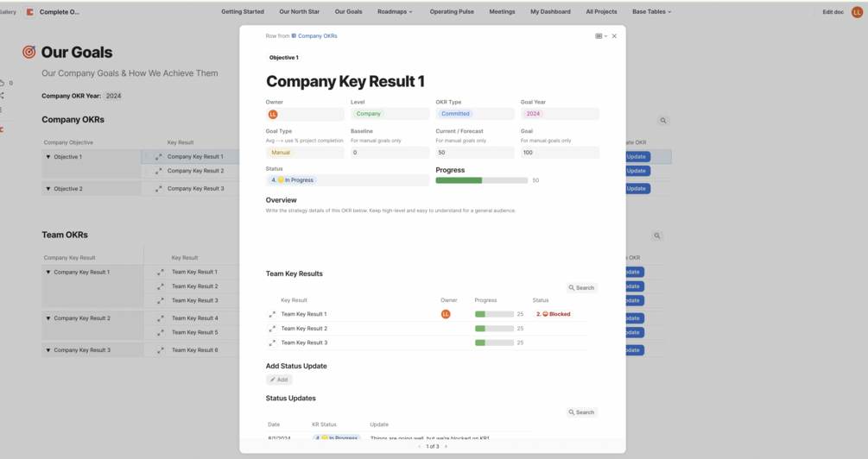Expand Company Key Result 2 row icon
The height and width of the screenshot is (459, 868).
158,172
